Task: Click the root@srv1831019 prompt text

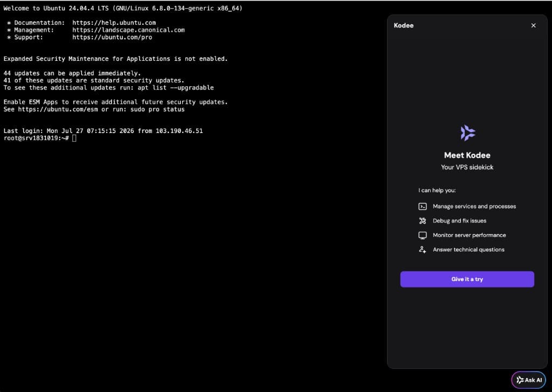Action: click(x=36, y=138)
